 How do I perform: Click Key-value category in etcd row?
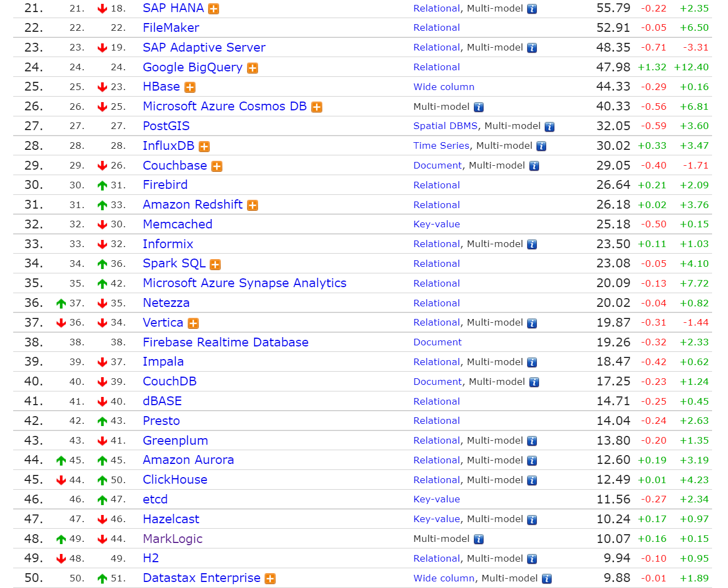tap(436, 500)
